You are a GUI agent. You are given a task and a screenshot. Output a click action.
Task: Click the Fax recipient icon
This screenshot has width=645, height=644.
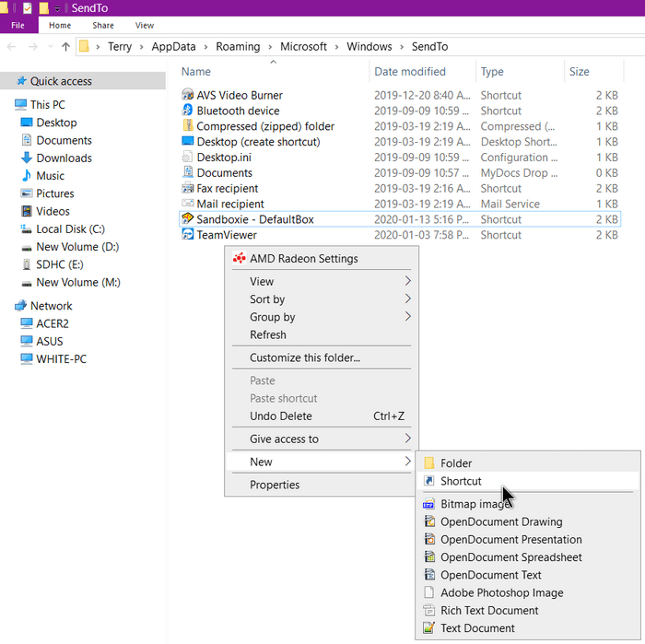(188, 188)
